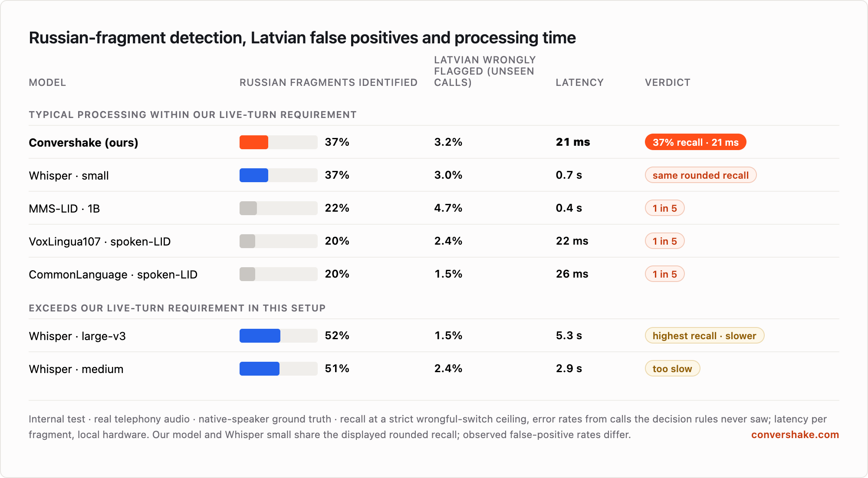Open the convershake.com link
Viewport: 868px width, 478px height.
(x=795, y=435)
